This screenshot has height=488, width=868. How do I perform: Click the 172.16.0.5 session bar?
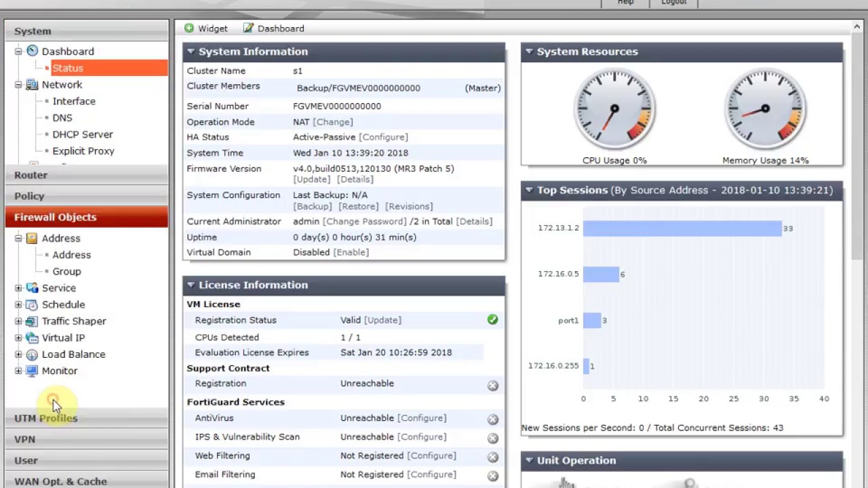[x=601, y=274]
